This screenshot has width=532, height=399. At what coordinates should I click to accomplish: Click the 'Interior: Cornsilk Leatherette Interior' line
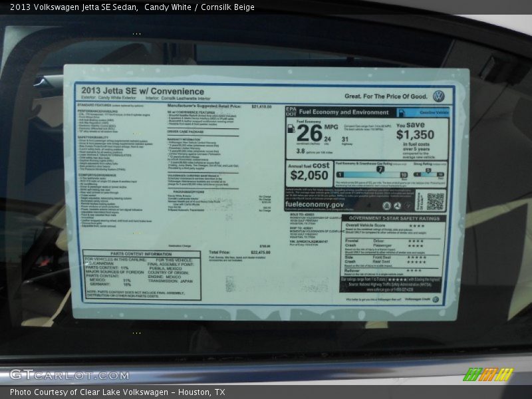pyautogui.click(x=178, y=98)
